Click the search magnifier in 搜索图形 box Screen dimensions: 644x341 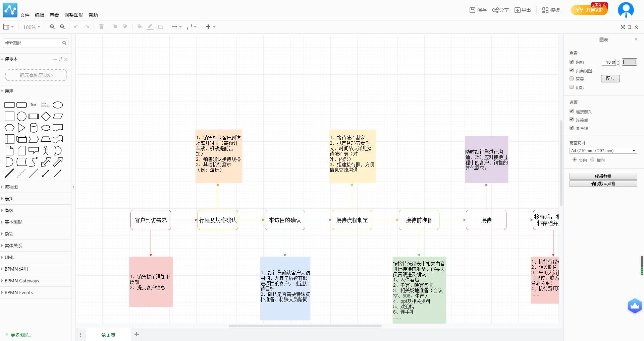tap(64, 43)
